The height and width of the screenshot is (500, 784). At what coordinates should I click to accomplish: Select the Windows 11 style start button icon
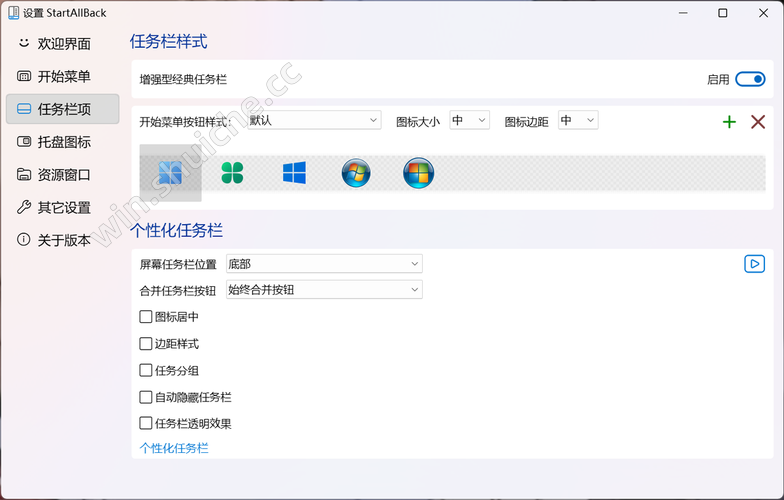(x=170, y=173)
